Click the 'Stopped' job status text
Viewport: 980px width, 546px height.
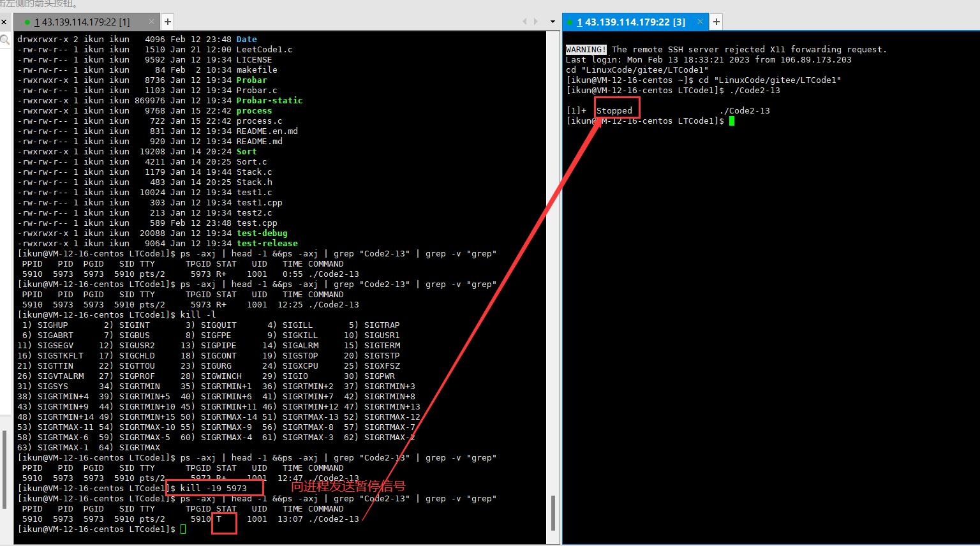[x=614, y=110]
